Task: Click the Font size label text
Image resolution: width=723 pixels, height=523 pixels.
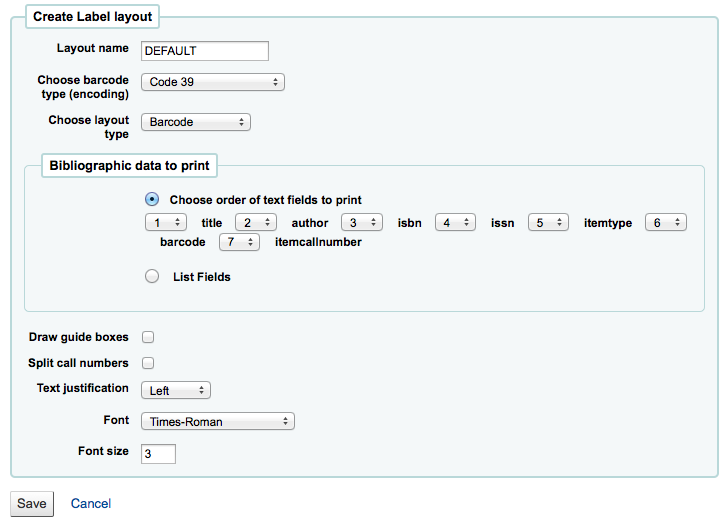Action: (103, 451)
